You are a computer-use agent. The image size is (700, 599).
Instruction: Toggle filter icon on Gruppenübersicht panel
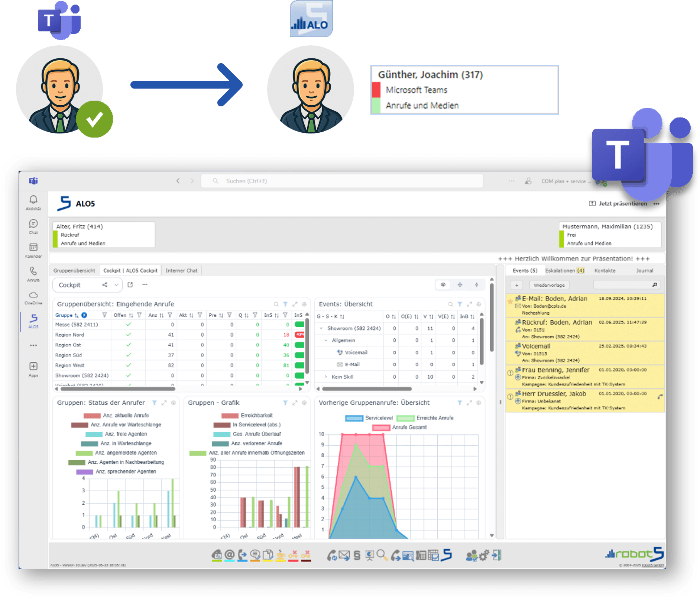tap(285, 304)
